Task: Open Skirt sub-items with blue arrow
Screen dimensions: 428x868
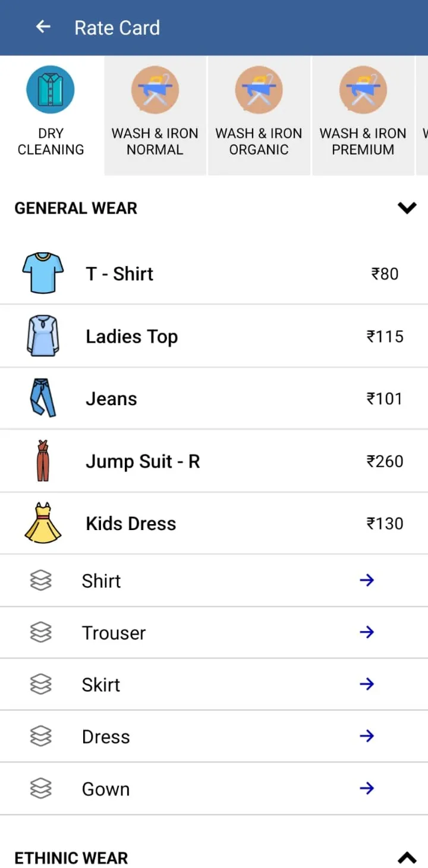Action: pos(367,684)
